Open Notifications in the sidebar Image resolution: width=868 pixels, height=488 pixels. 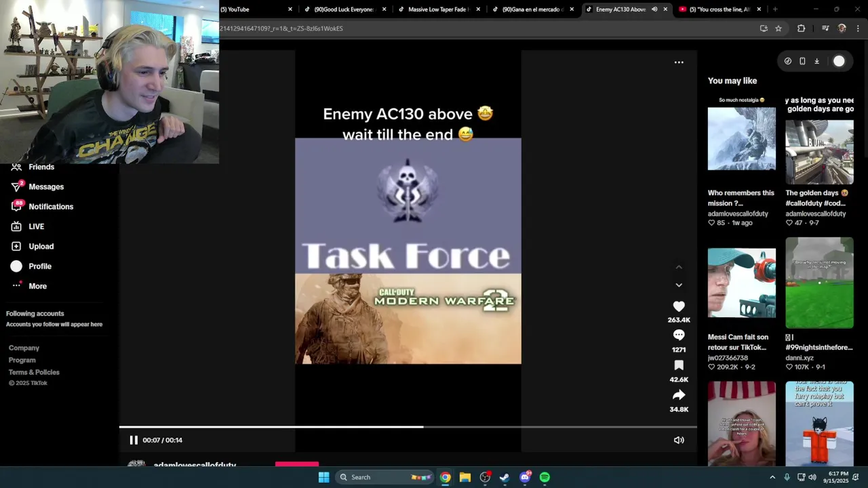(51, 207)
